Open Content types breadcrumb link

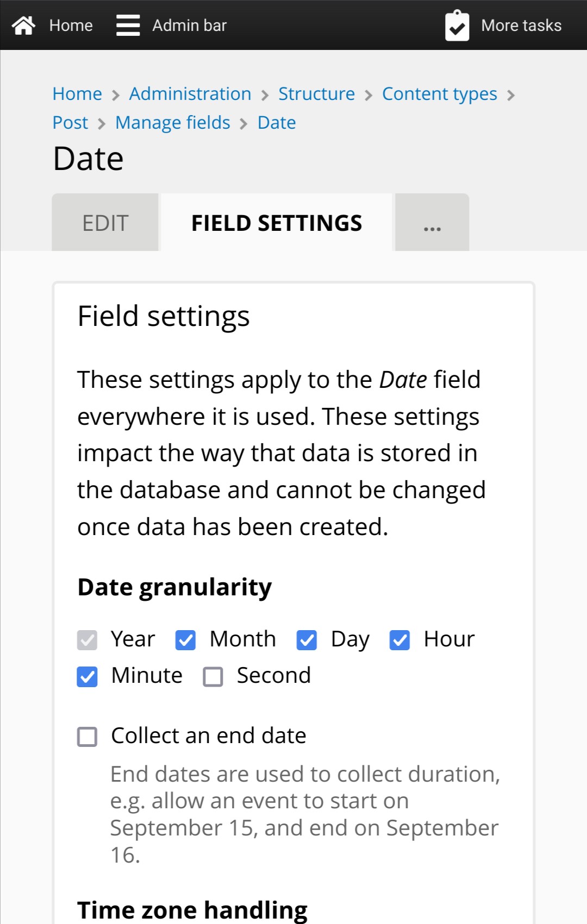click(439, 94)
